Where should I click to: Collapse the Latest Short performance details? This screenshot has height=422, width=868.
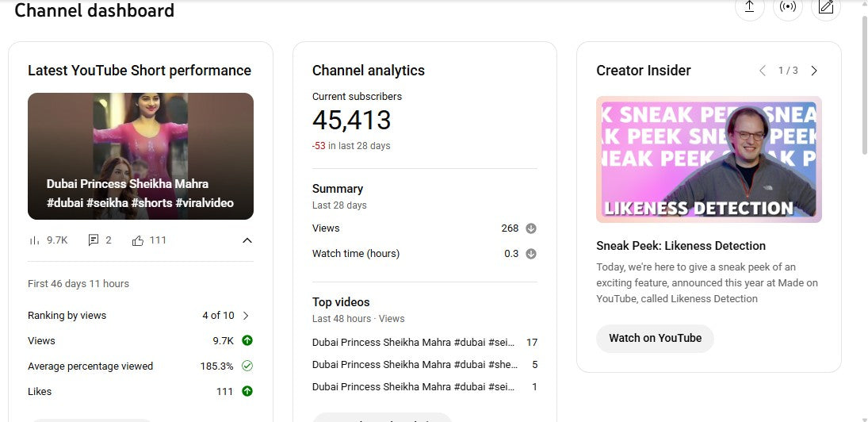pyautogui.click(x=247, y=240)
